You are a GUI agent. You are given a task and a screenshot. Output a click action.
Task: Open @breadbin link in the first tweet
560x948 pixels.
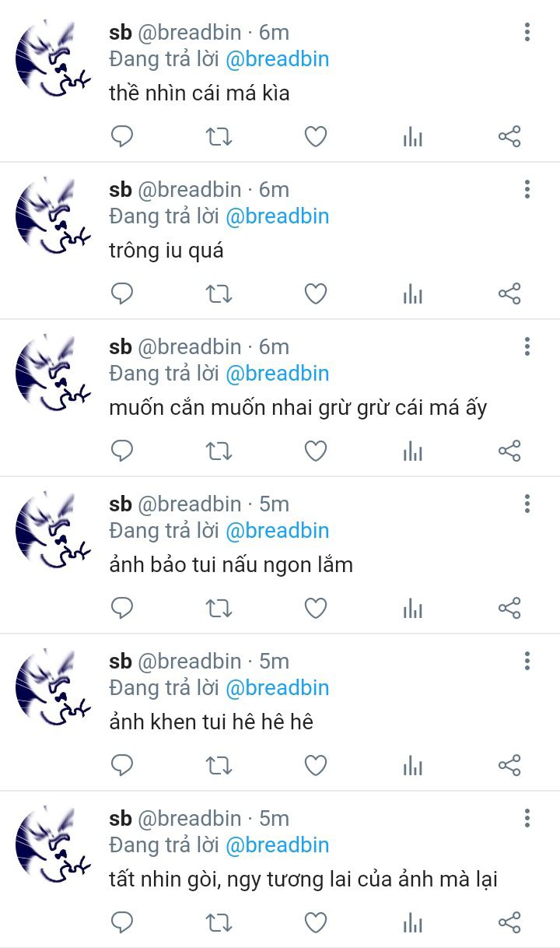coord(277,59)
